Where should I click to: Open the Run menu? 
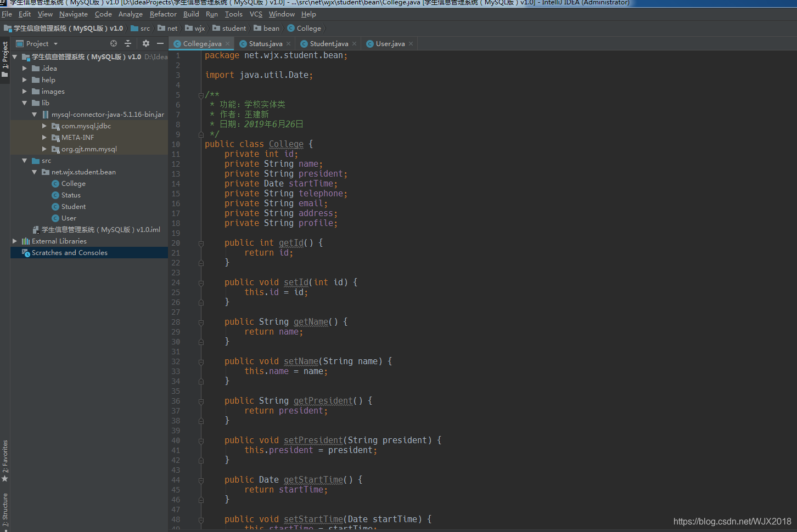(x=212, y=14)
